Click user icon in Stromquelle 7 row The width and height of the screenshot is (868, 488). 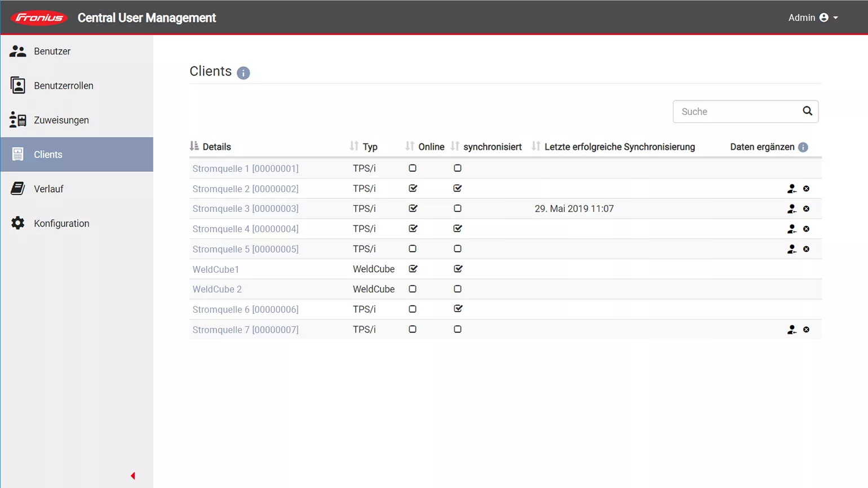[791, 330]
